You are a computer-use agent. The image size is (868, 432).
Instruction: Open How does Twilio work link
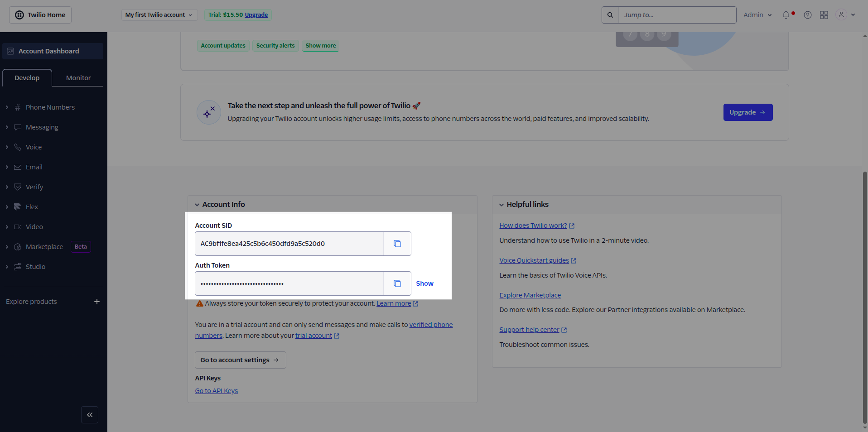click(x=536, y=226)
